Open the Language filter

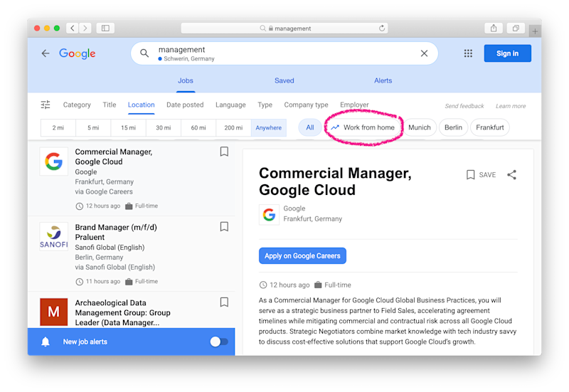pyautogui.click(x=230, y=105)
